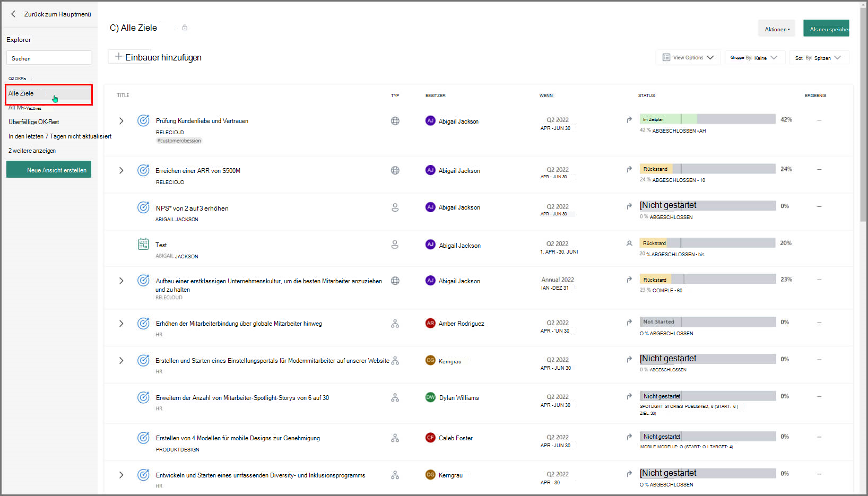Click the Suchen search field
The height and width of the screenshot is (496, 868).
pos(49,58)
